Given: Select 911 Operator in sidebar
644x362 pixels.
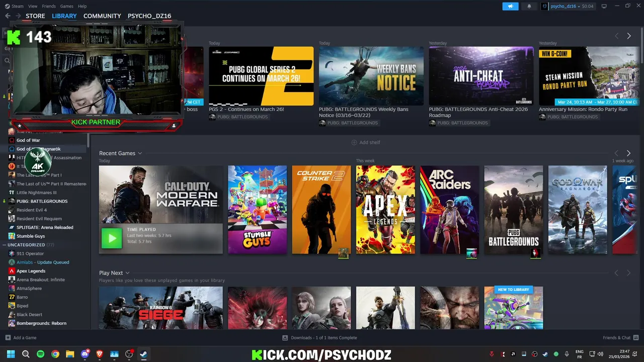Looking at the screenshot, I should click(30, 253).
